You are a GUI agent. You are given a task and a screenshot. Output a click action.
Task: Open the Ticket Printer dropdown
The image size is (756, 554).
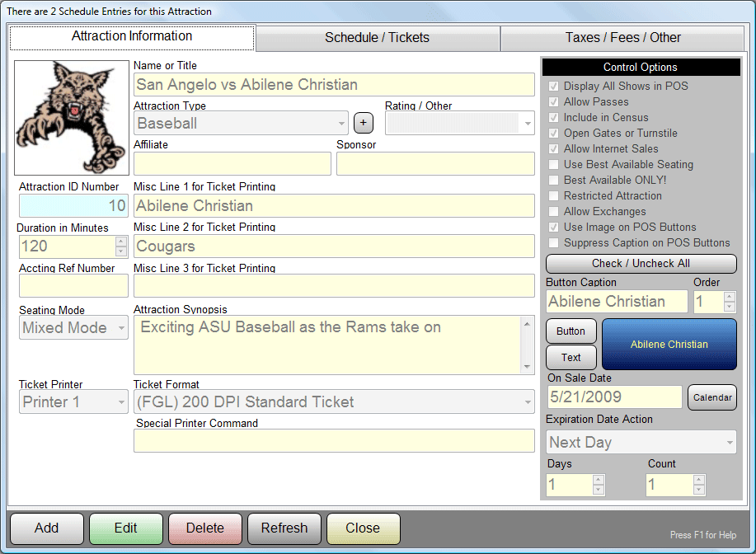pyautogui.click(x=73, y=401)
